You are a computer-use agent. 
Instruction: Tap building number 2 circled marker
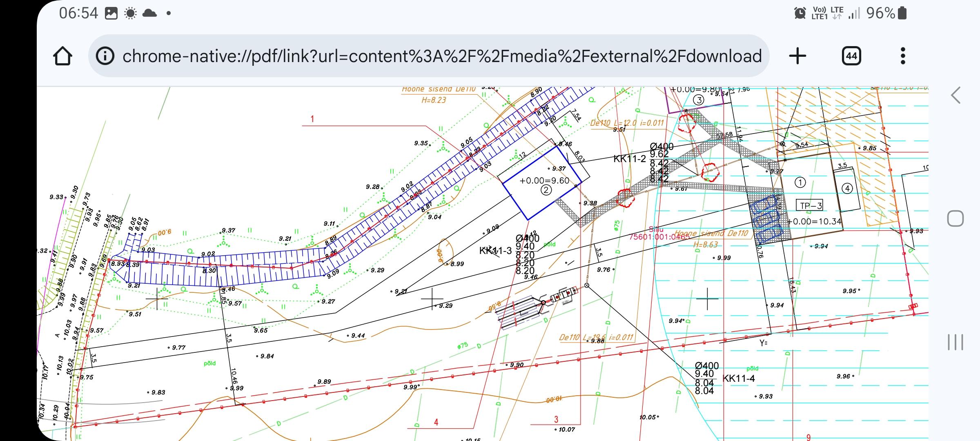pyautogui.click(x=546, y=190)
